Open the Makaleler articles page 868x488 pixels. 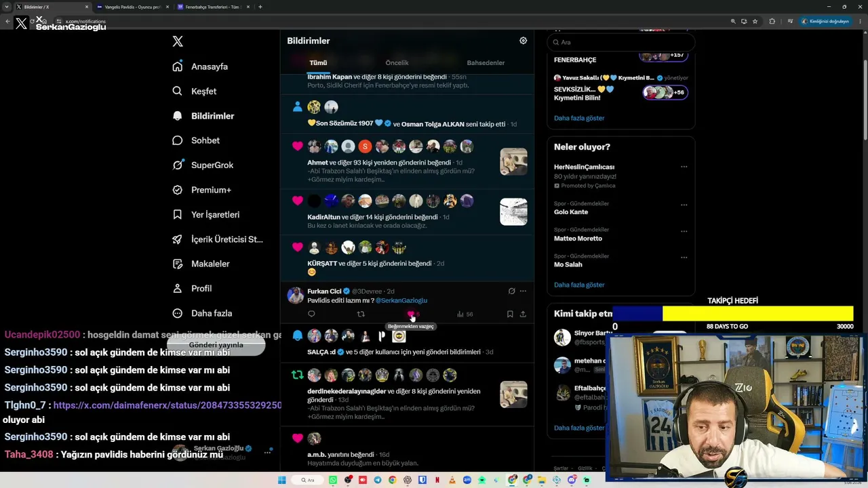click(x=201, y=264)
